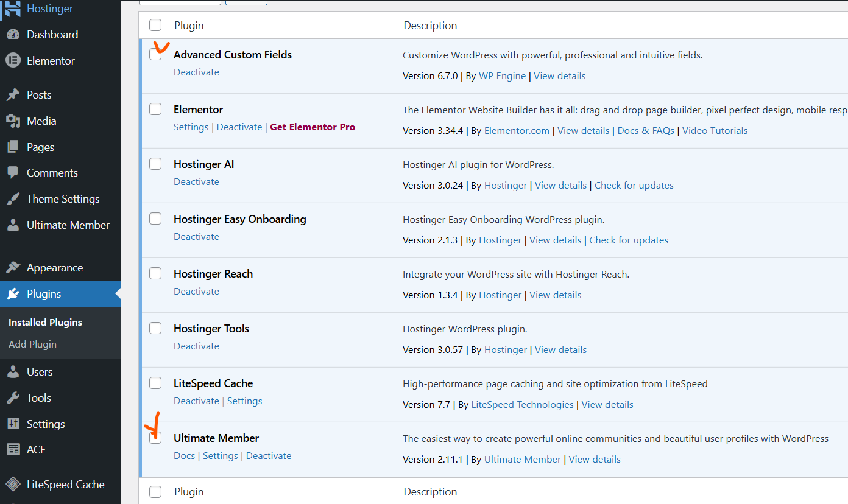Deactivate the Hostinger AI plugin

click(x=196, y=182)
